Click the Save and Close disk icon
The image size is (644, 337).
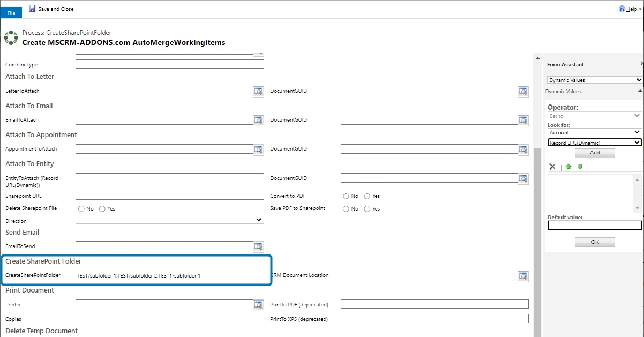click(32, 9)
